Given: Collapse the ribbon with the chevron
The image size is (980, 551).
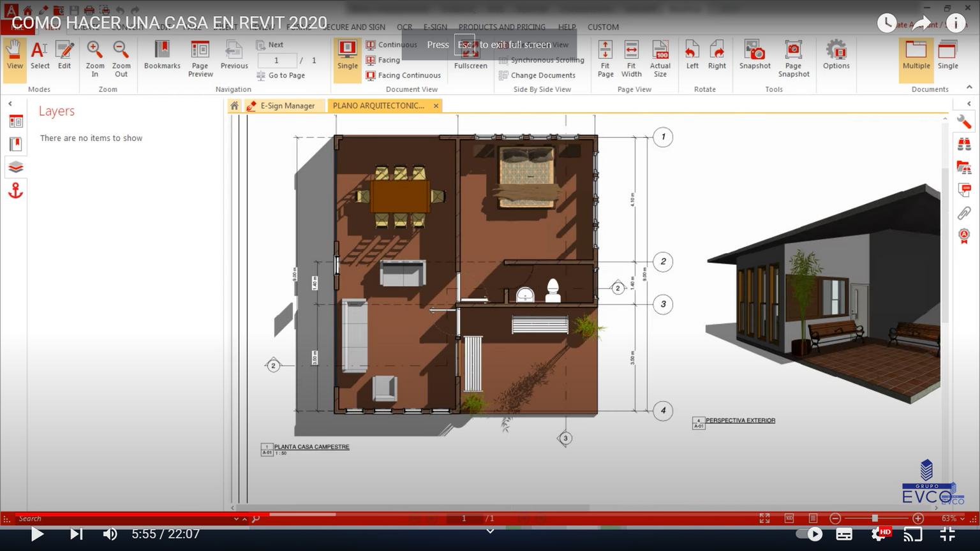Looking at the screenshot, I should pyautogui.click(x=969, y=87).
